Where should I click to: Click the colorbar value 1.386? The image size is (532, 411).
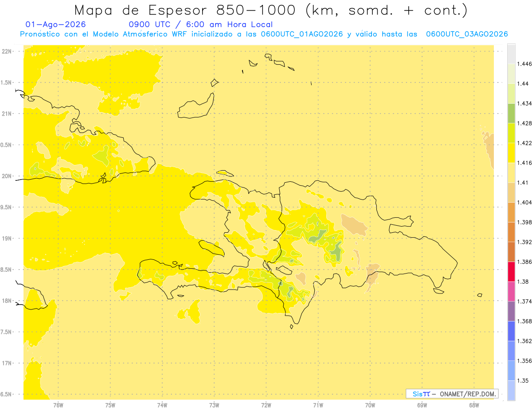coord(524,262)
